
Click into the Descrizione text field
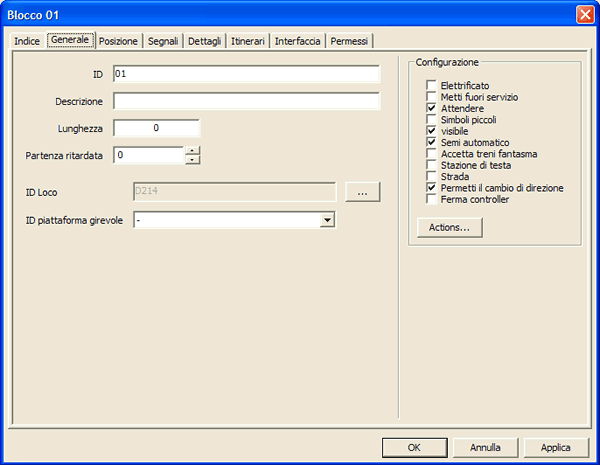[246, 101]
